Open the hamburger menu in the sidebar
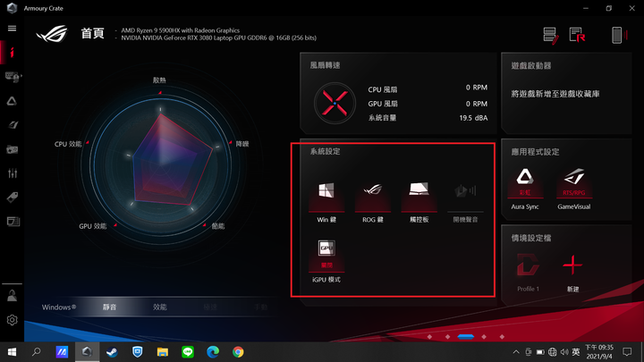The height and width of the screenshot is (362, 644). coord(12,29)
